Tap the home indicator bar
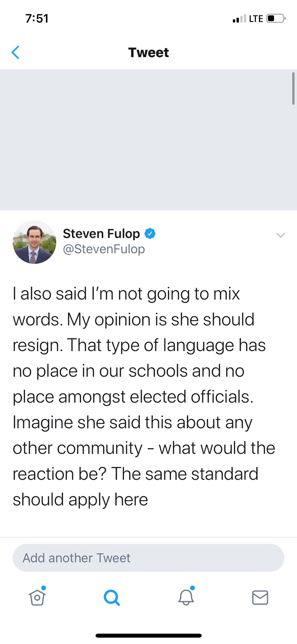The image size is (297, 644). click(148, 636)
